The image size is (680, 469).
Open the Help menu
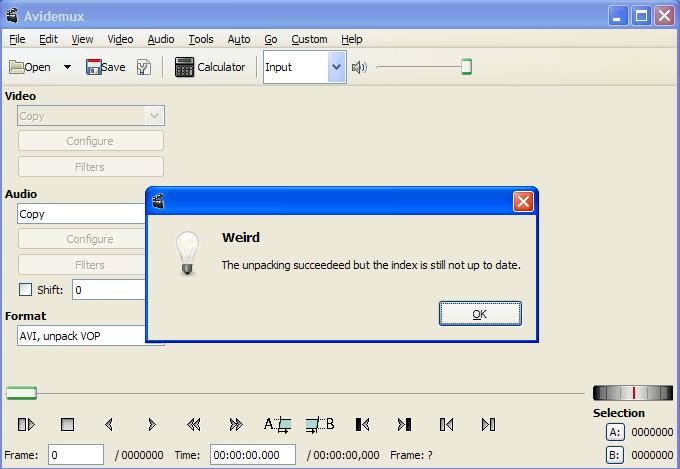pyautogui.click(x=352, y=39)
